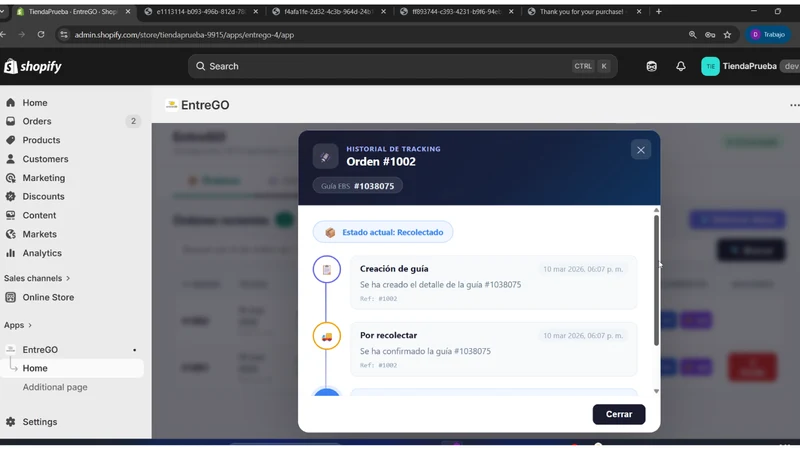Image resolution: width=800 pixels, height=450 pixels.
Task: Click the Discounts badge icon
Action: click(x=11, y=196)
